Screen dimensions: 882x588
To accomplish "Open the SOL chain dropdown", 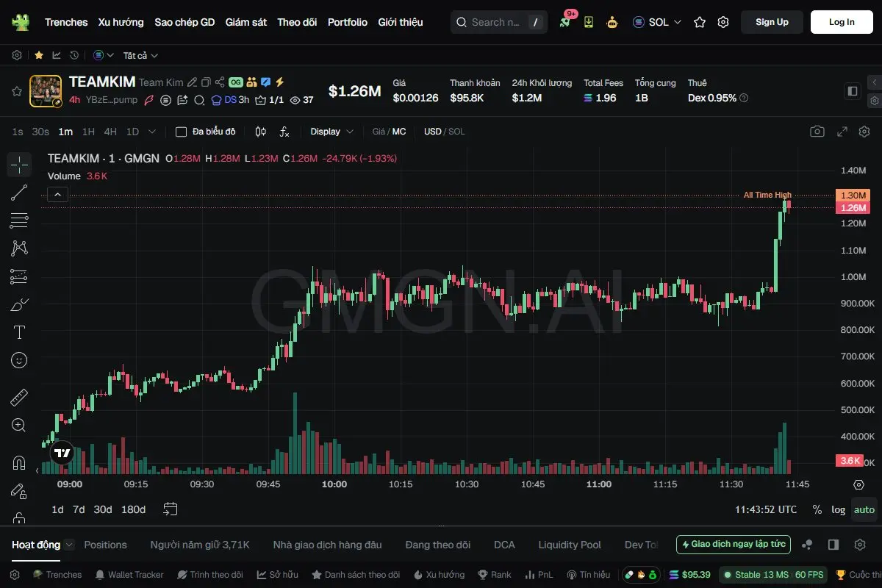I will click(x=657, y=22).
